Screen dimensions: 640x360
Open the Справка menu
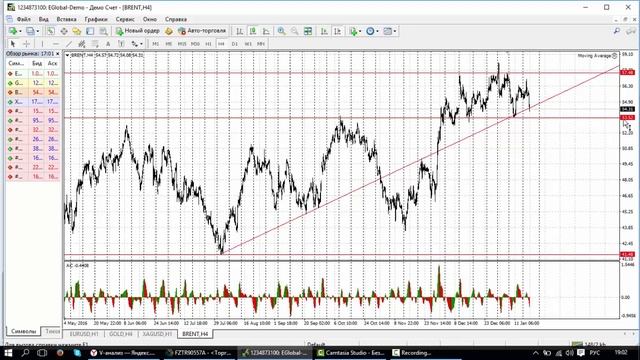pyautogui.click(x=176, y=19)
